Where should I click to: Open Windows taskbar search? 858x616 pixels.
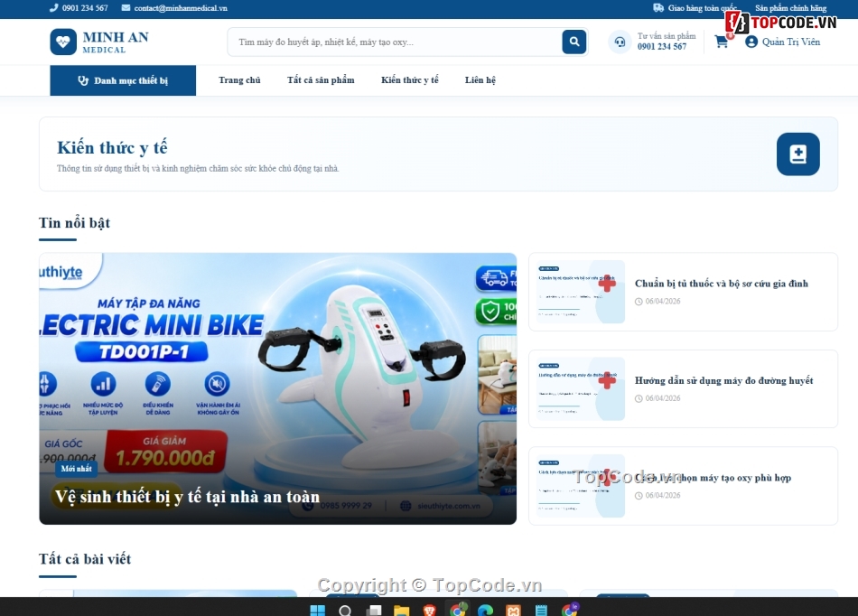coord(345,610)
